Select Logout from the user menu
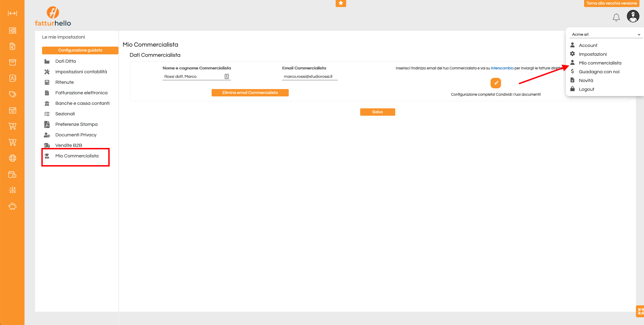 click(x=586, y=89)
